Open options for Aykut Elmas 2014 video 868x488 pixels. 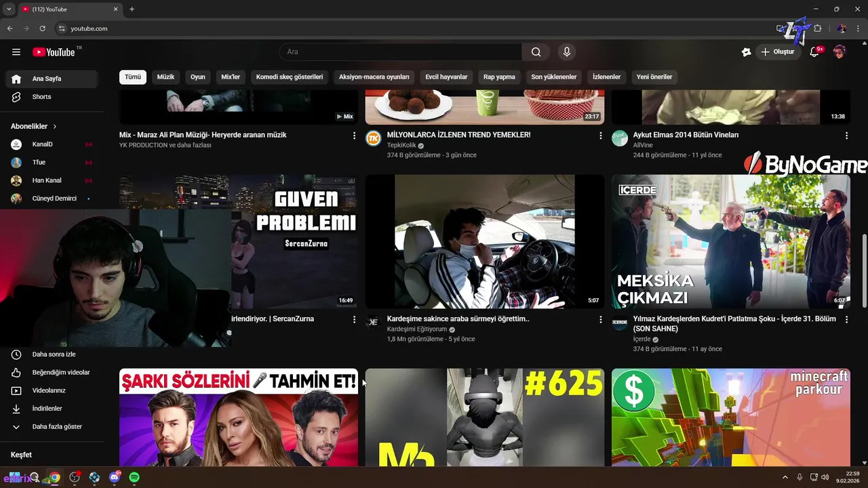point(846,136)
